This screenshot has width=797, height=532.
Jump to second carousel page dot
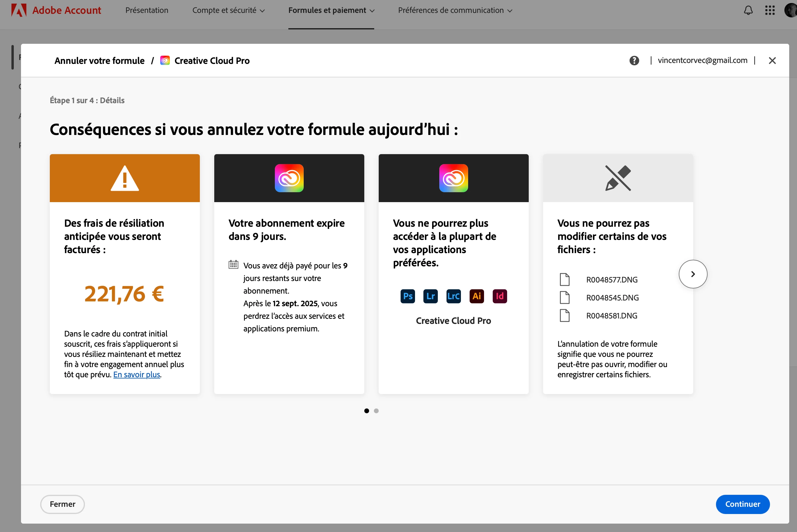(376, 411)
